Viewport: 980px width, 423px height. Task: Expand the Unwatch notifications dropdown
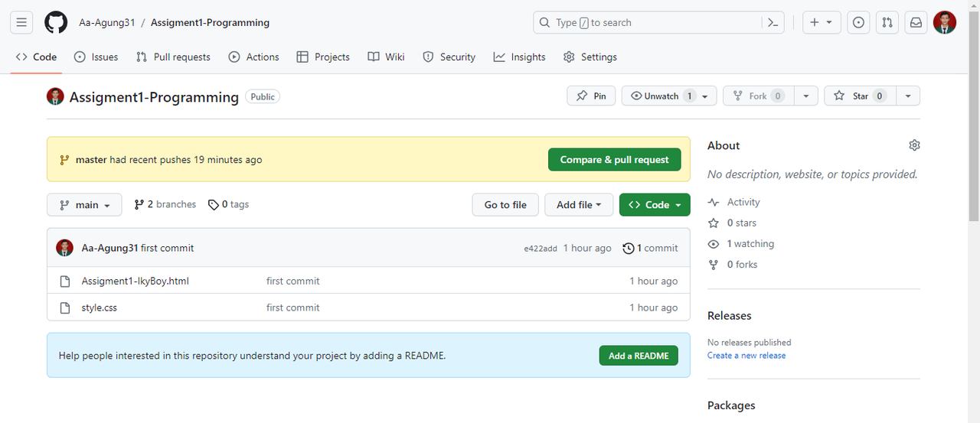pos(669,96)
